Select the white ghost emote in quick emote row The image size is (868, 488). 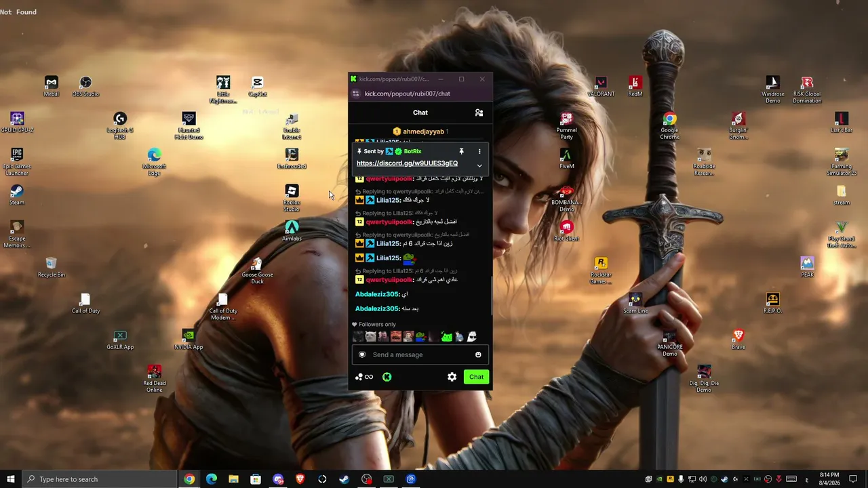471,336
